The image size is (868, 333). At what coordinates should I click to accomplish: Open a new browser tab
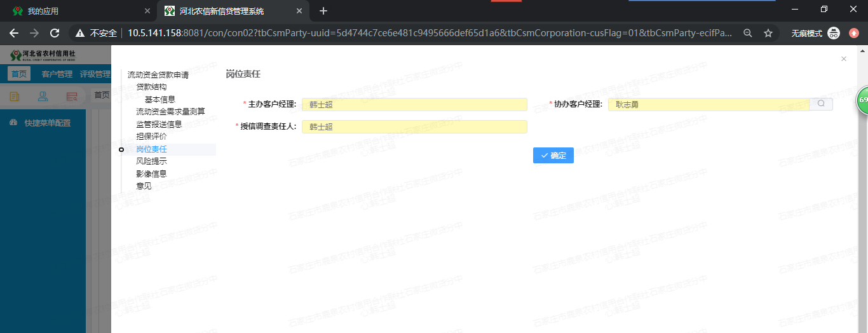323,11
